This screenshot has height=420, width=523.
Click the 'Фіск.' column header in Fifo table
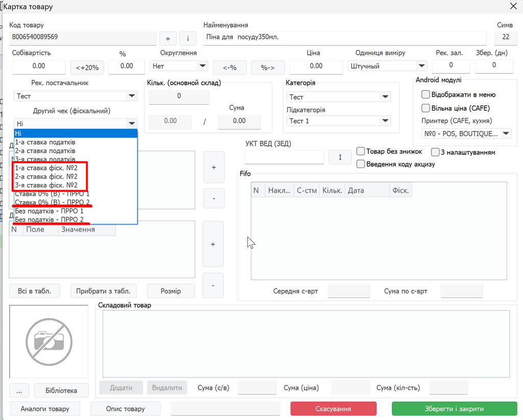point(400,191)
